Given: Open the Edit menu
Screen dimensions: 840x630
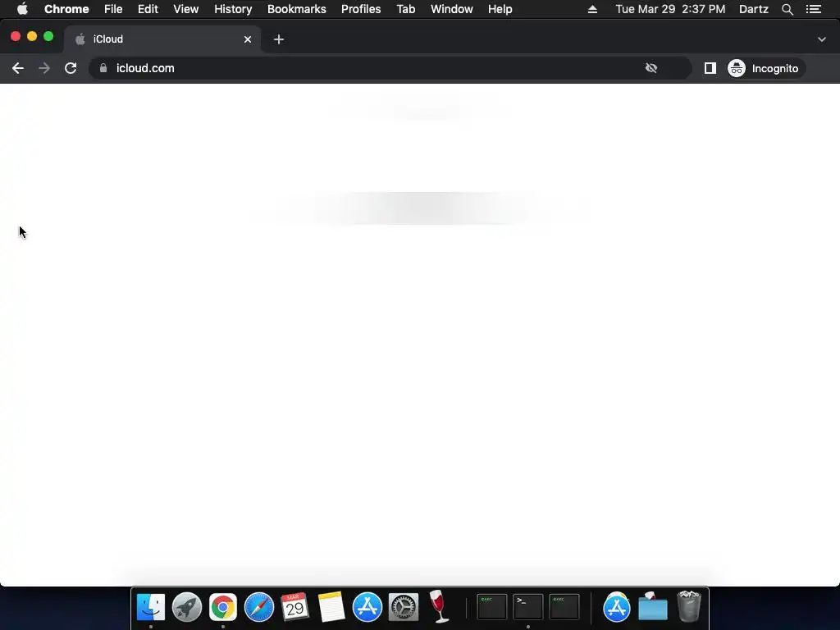Looking at the screenshot, I should point(148,9).
